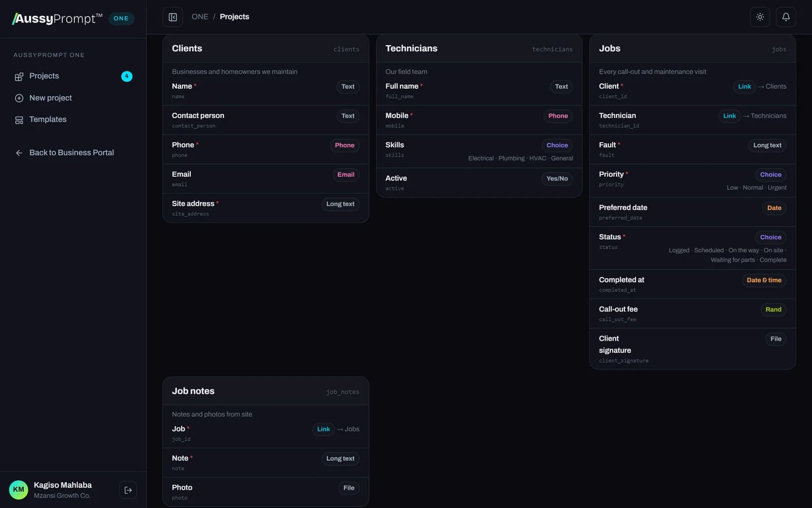Viewport: 812px width, 508px height.
Task: Click the Fault field name in Jobs
Action: pyautogui.click(x=607, y=145)
